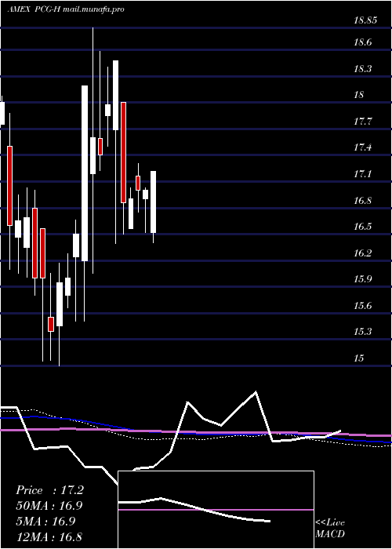Click the 18 price axis label

(359, 95)
